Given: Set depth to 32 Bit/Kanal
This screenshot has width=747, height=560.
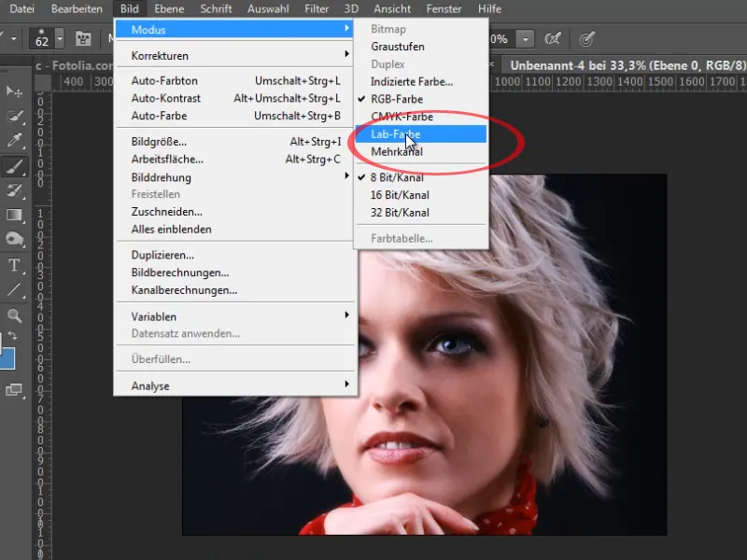Looking at the screenshot, I should pos(421,213).
